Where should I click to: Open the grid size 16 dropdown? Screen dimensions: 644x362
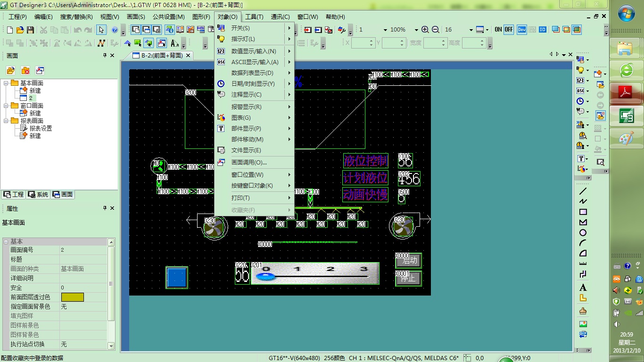coord(471,30)
